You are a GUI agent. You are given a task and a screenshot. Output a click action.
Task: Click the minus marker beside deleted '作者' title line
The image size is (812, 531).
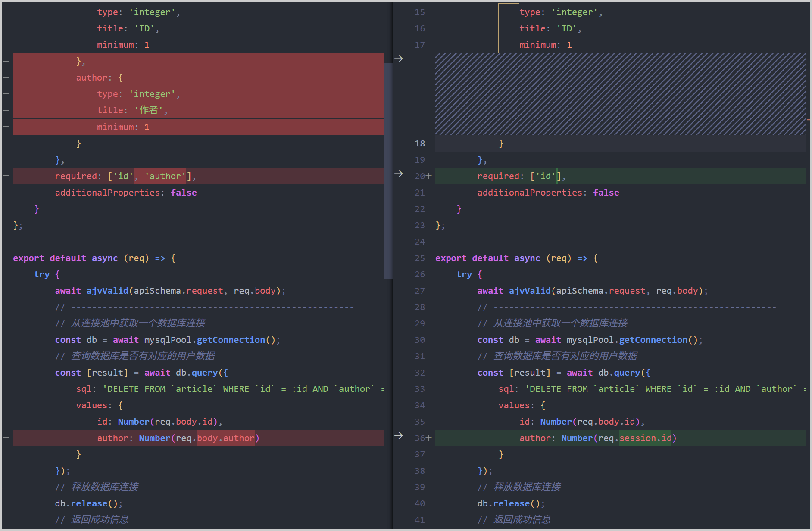(6, 110)
